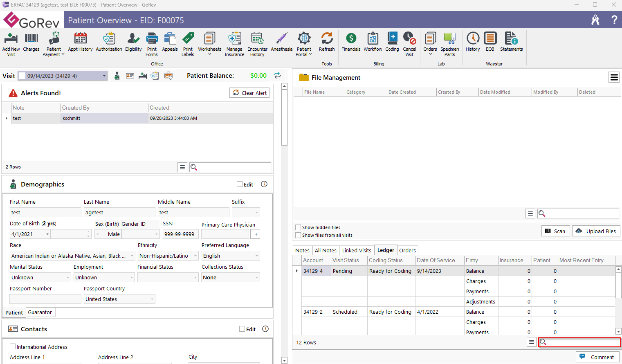View Contacts history clock icon
The width and height of the screenshot is (622, 364).
pyautogui.click(x=265, y=329)
